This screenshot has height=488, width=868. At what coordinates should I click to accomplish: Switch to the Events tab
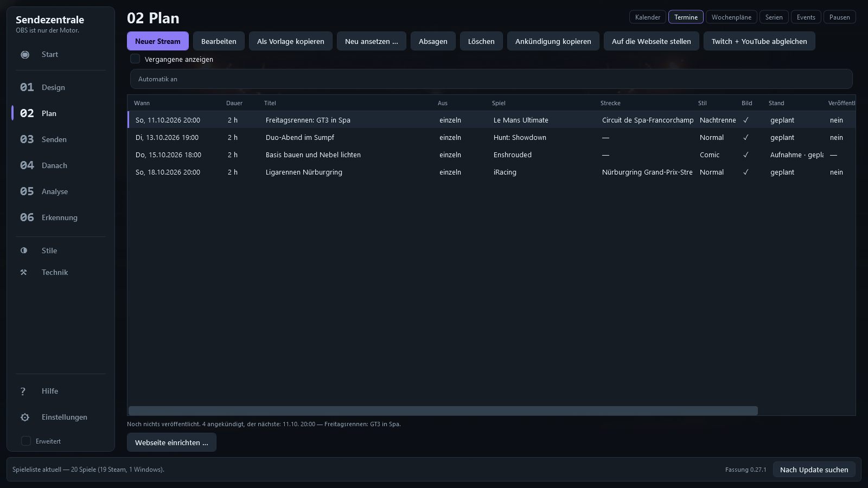pyautogui.click(x=806, y=17)
